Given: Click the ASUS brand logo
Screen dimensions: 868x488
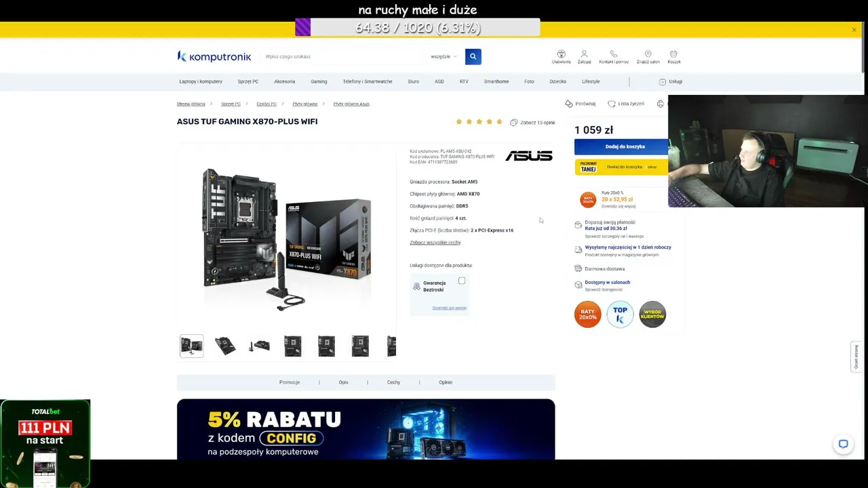Looking at the screenshot, I should click(528, 156).
